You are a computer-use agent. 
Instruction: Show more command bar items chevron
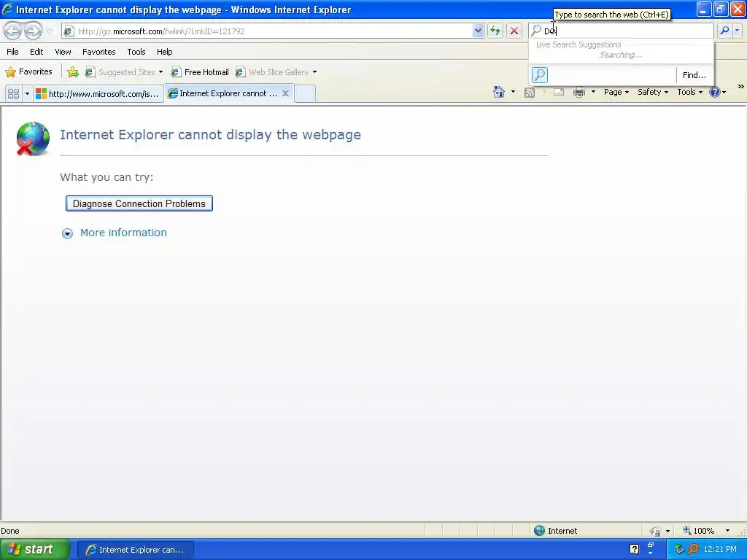pos(741,87)
